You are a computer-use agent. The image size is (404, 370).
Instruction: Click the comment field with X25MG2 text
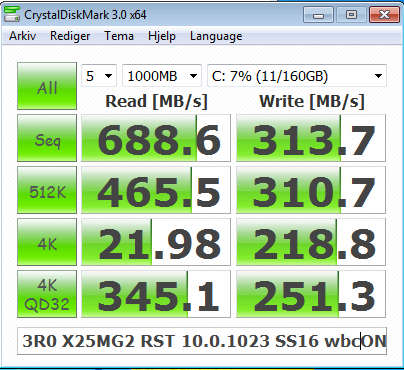202,341
